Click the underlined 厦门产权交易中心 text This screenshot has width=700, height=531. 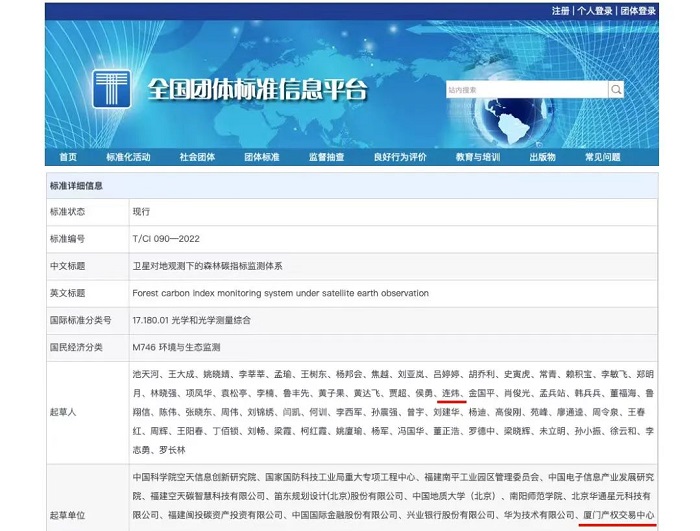pos(618,516)
